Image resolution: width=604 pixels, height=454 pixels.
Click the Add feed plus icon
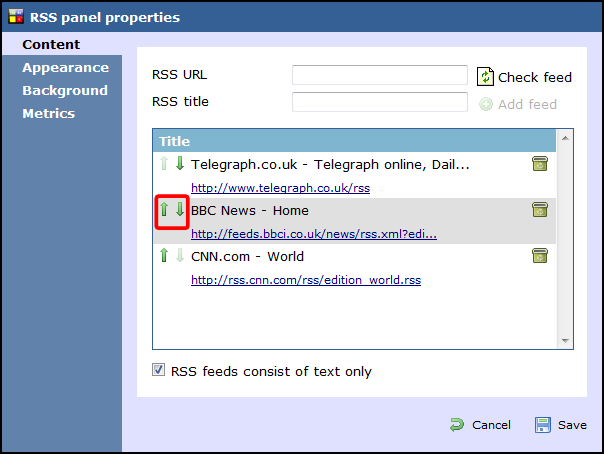[x=486, y=104]
